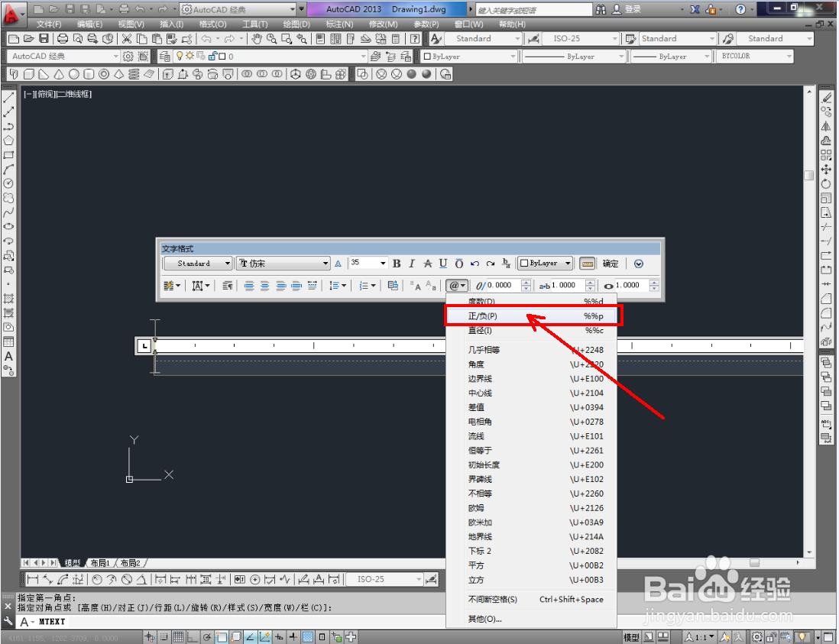
Task: Click the stack fraction icon
Action: click(x=506, y=263)
